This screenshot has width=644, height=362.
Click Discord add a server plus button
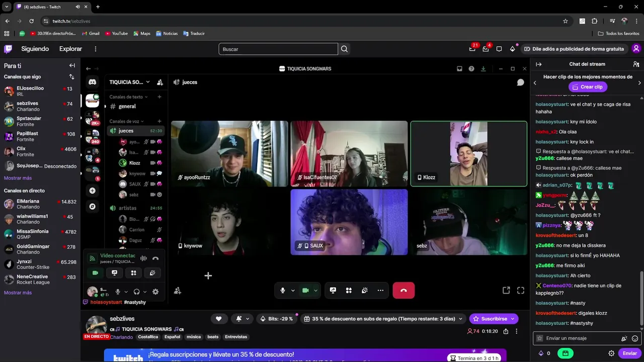tap(92, 191)
